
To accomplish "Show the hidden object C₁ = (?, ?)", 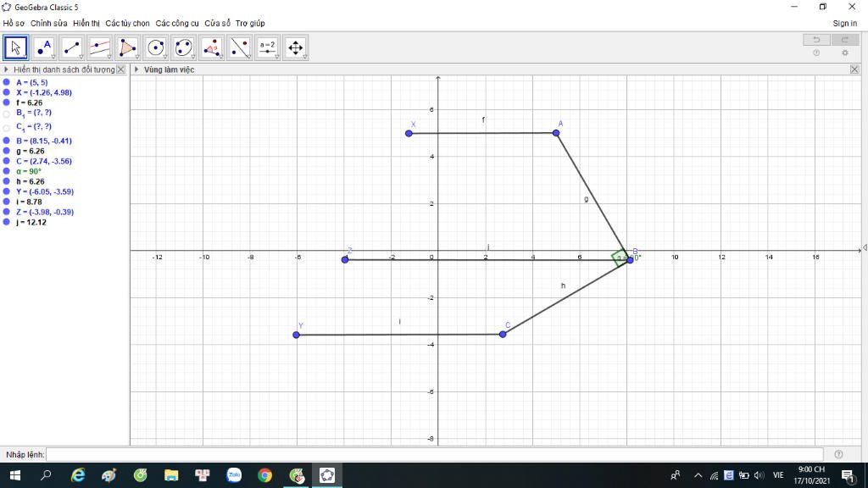I will pyautogui.click(x=7, y=127).
